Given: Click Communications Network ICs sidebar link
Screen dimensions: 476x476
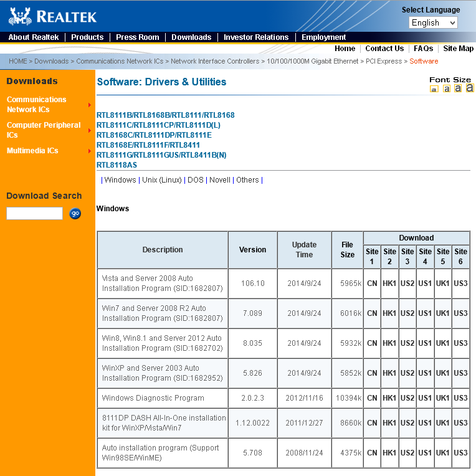Looking at the screenshot, I should (36, 105).
